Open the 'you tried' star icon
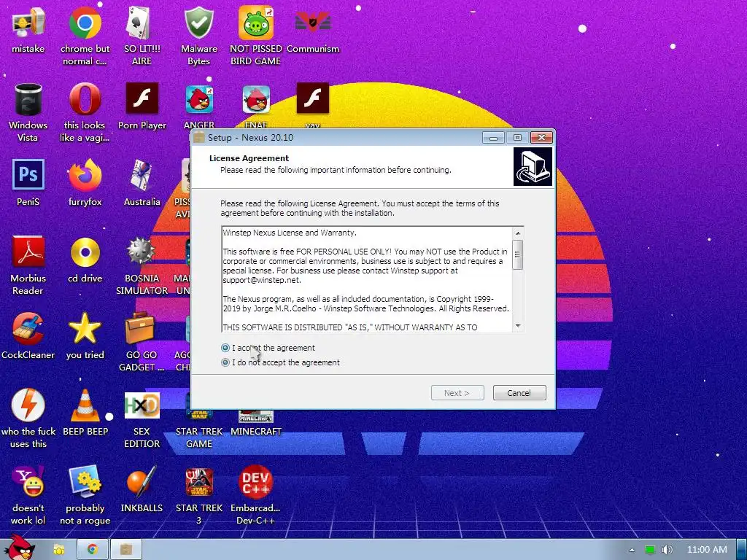 [85, 335]
